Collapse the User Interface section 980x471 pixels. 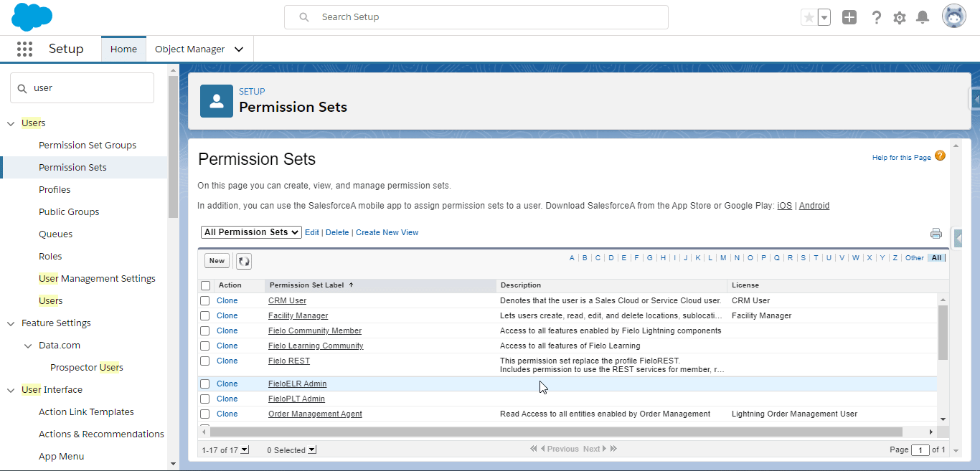click(11, 390)
